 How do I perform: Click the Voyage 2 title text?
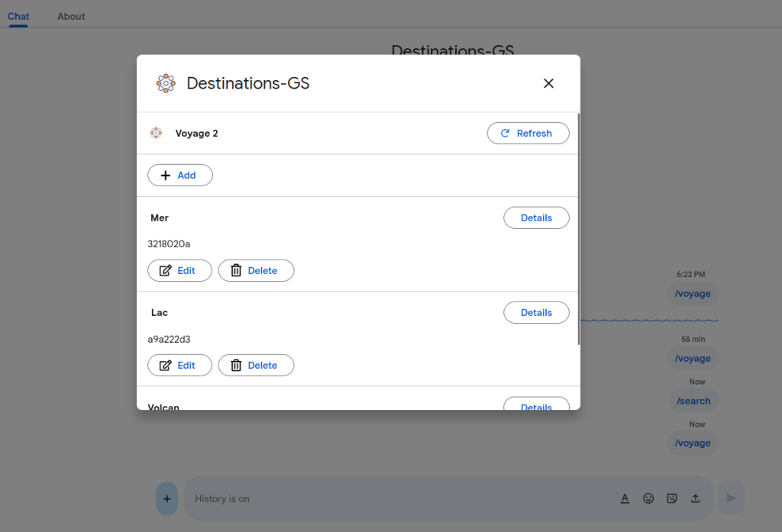click(196, 133)
